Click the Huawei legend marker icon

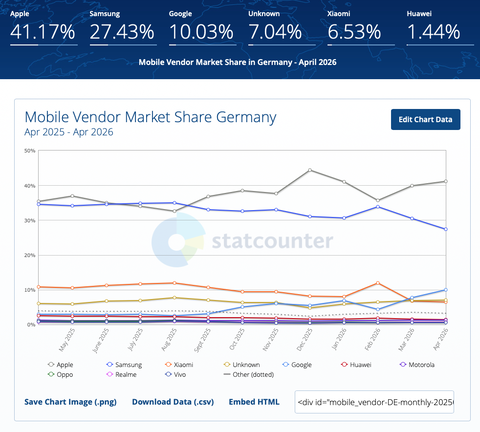coord(344,365)
